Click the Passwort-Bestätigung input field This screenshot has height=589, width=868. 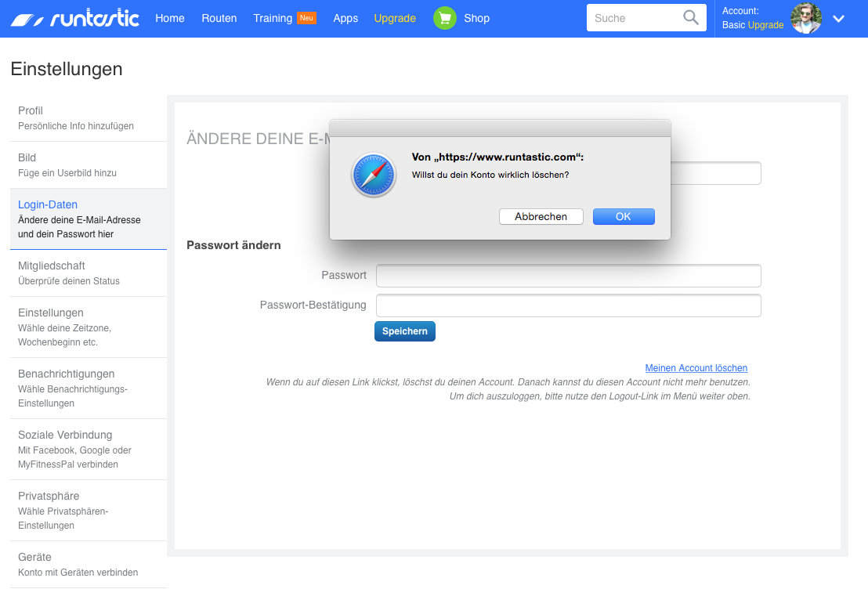coord(568,305)
